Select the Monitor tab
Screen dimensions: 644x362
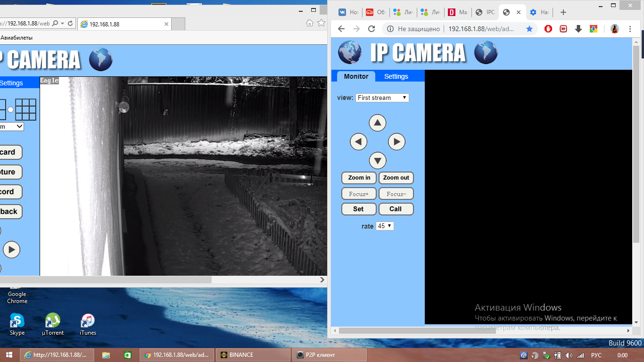point(356,76)
